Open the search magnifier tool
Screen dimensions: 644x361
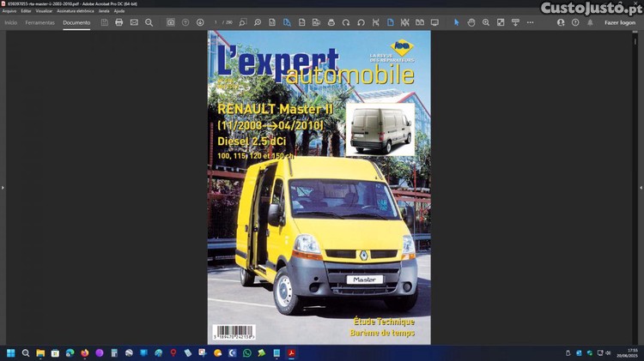tap(149, 22)
